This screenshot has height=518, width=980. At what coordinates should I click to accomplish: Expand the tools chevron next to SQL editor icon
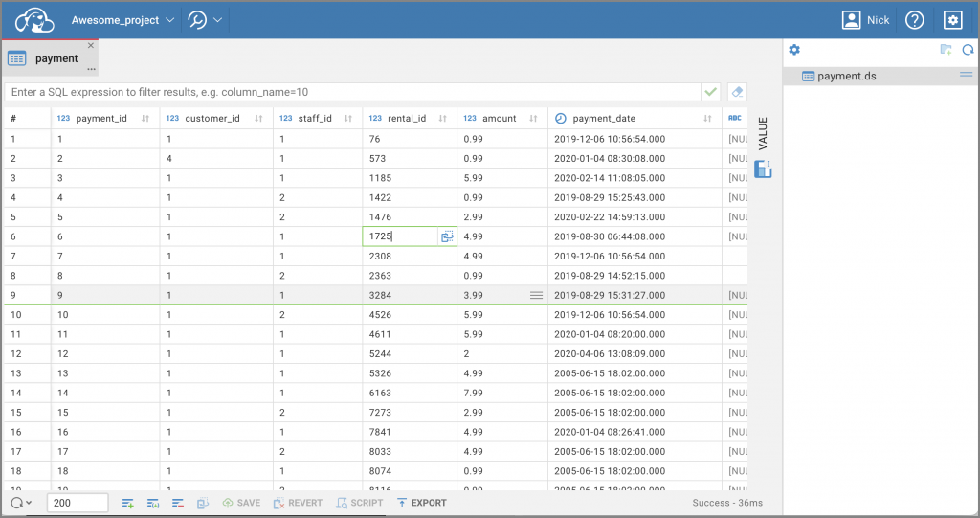click(x=217, y=20)
